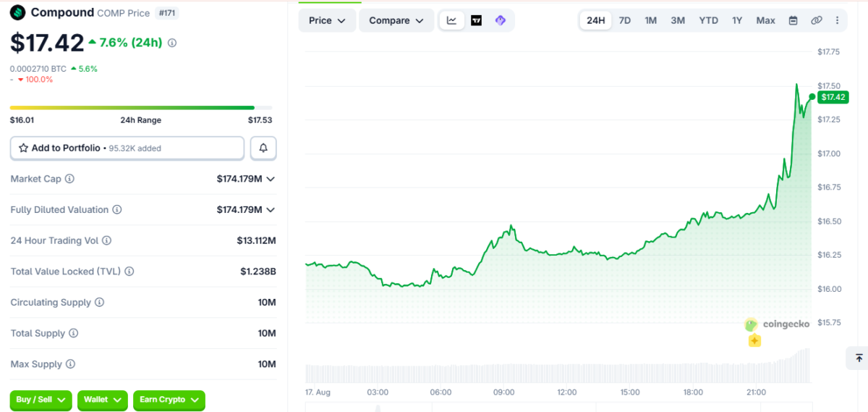Click the $17.42 current price text

tap(47, 43)
